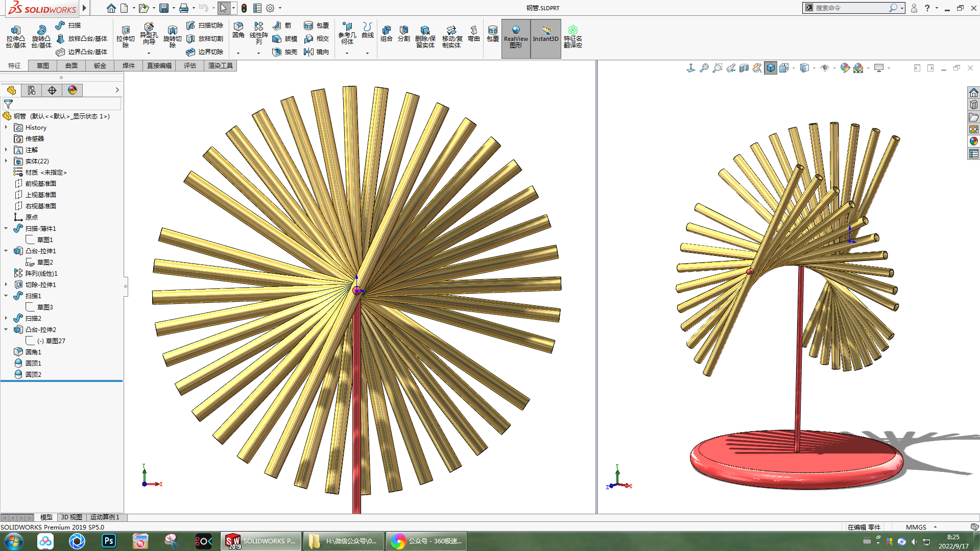Select the 组合 combine bodies tool
Image resolution: width=980 pixels, height=551 pixels.
(x=387, y=34)
